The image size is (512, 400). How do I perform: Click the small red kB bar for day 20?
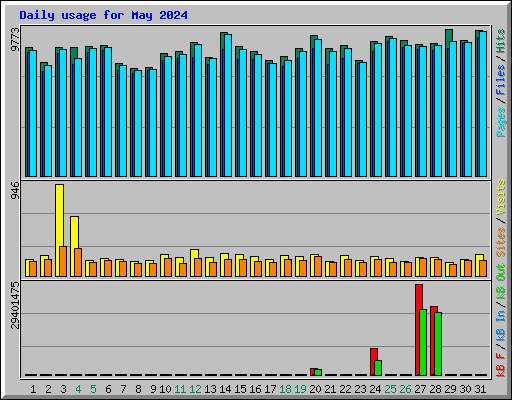pyautogui.click(x=312, y=372)
